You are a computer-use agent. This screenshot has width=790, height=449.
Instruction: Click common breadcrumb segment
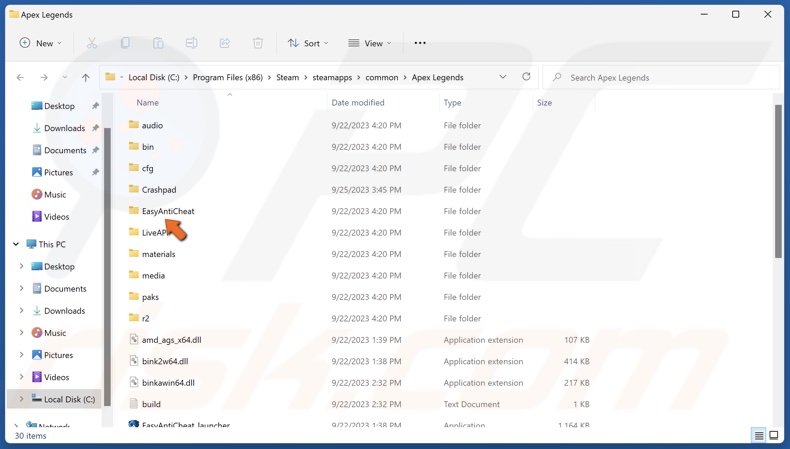pos(381,78)
